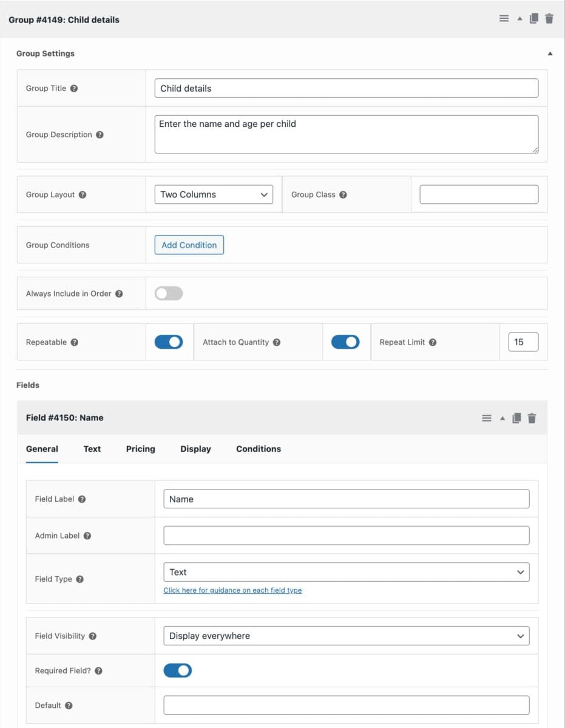
Task: Disable the Repeatable toggle
Action: click(x=168, y=342)
